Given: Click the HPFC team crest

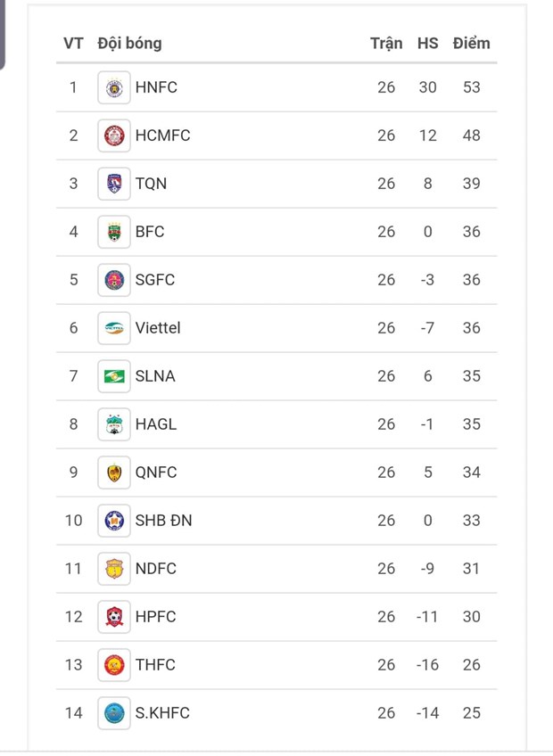Looking at the screenshot, I should click(x=114, y=617).
